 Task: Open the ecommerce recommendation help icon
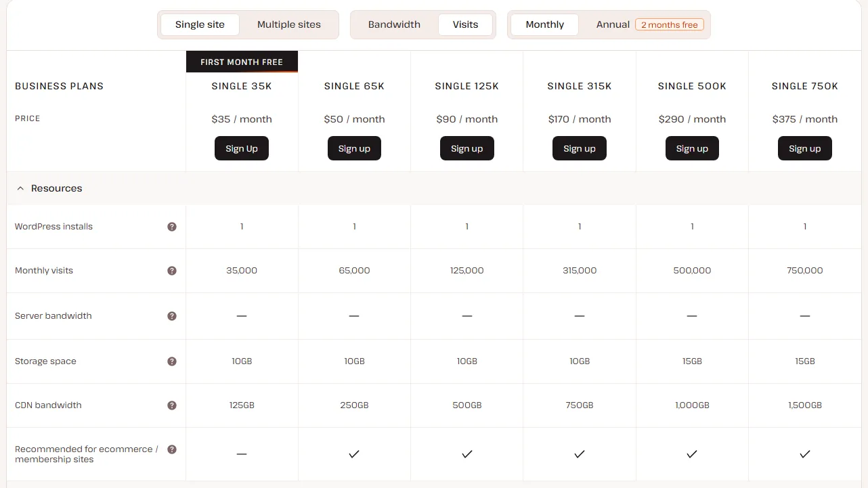tap(172, 449)
